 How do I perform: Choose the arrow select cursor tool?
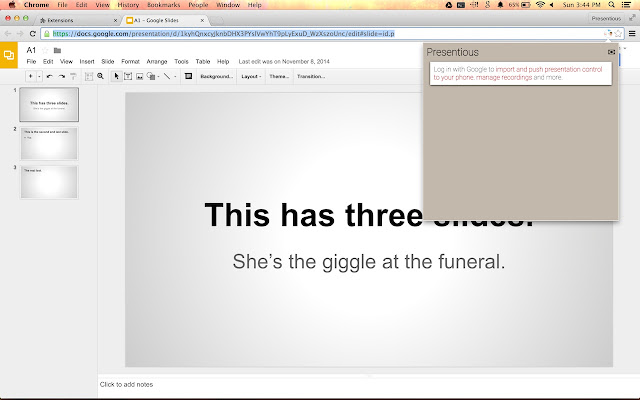pos(115,76)
